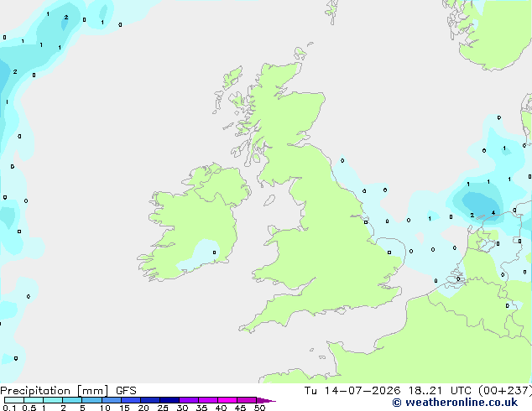Select the 45–50 mm legend color block
The width and height of the screenshot is (532, 411).
pyautogui.click(x=247, y=400)
